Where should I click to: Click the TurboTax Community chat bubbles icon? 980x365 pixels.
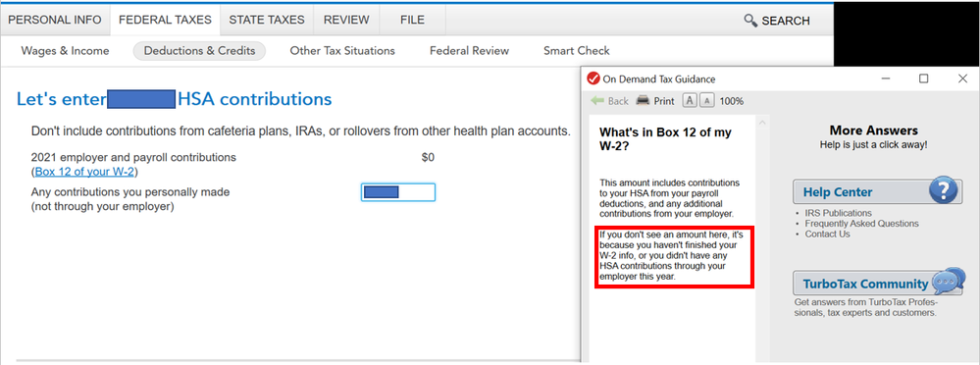(x=949, y=282)
